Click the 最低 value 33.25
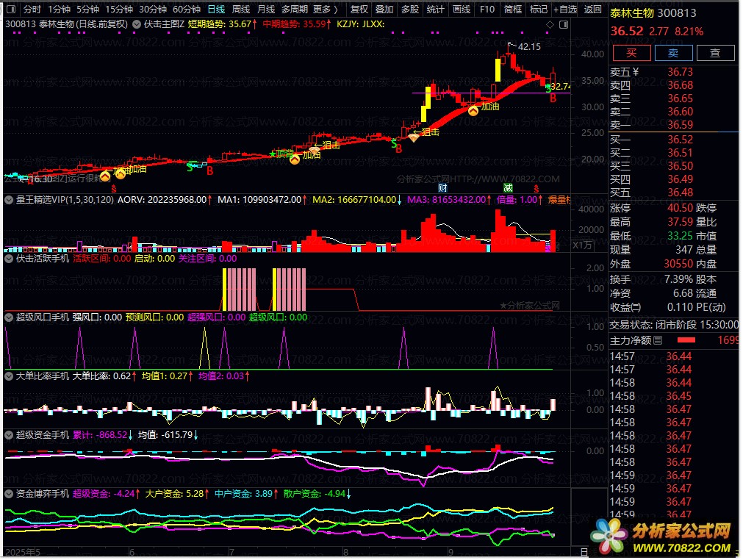The image size is (743, 560). [x=680, y=235]
